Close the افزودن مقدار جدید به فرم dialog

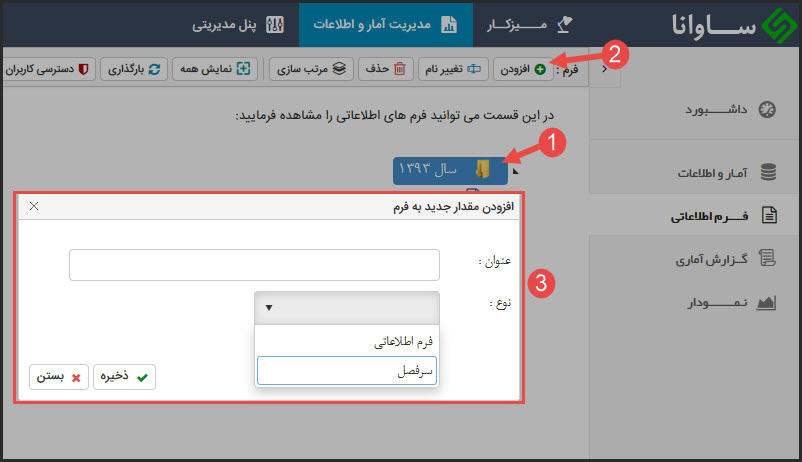coord(34,206)
